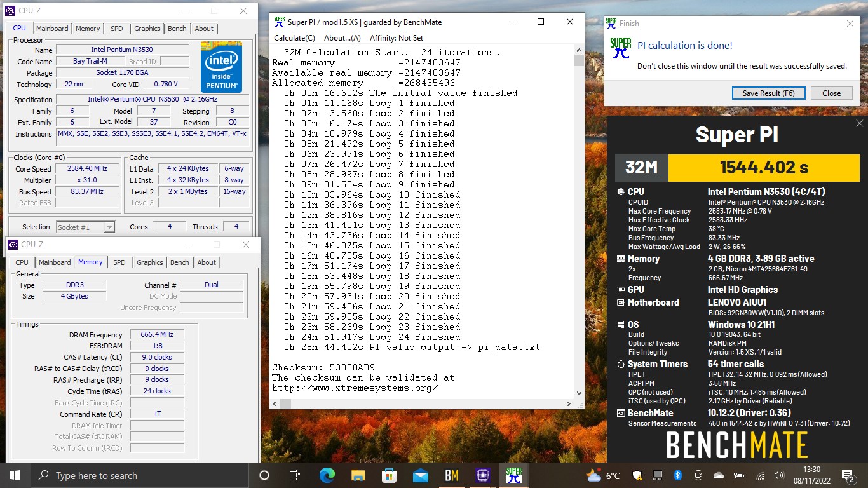Select About tab in lower CPU-Z window
The height and width of the screenshot is (488, 868).
tap(207, 262)
